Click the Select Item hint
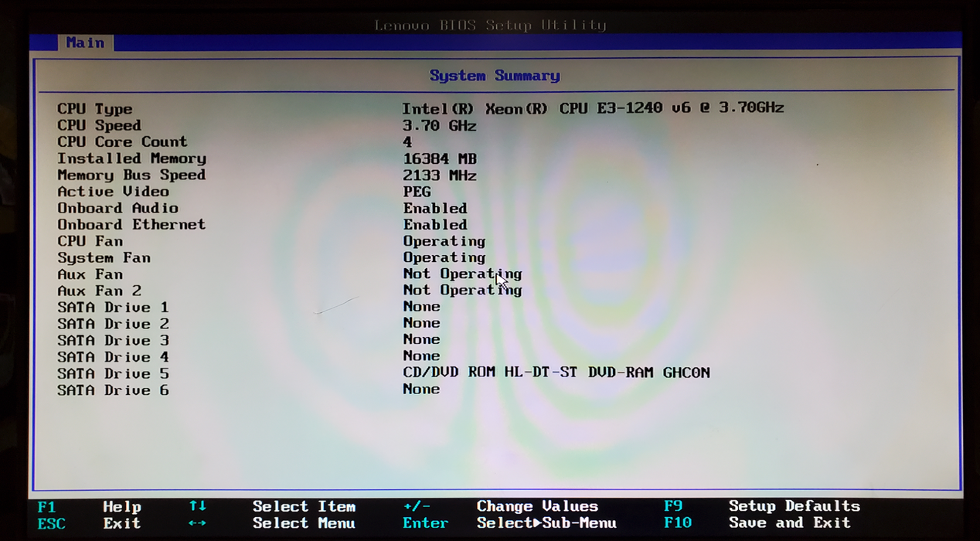 [x=304, y=507]
